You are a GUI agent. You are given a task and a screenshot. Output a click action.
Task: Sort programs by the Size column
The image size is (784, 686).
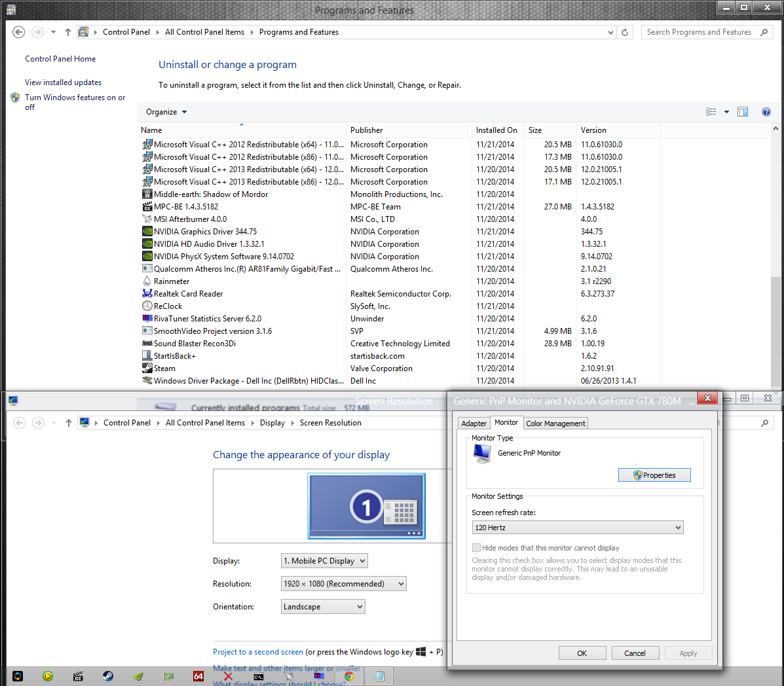pyautogui.click(x=550, y=130)
